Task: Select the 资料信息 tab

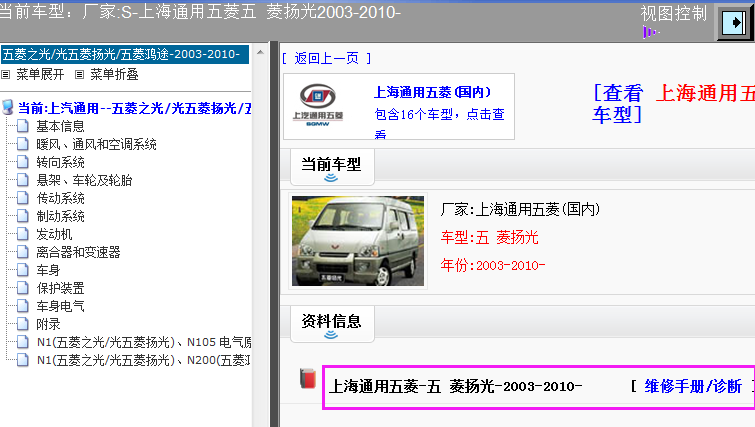Action: pos(332,324)
